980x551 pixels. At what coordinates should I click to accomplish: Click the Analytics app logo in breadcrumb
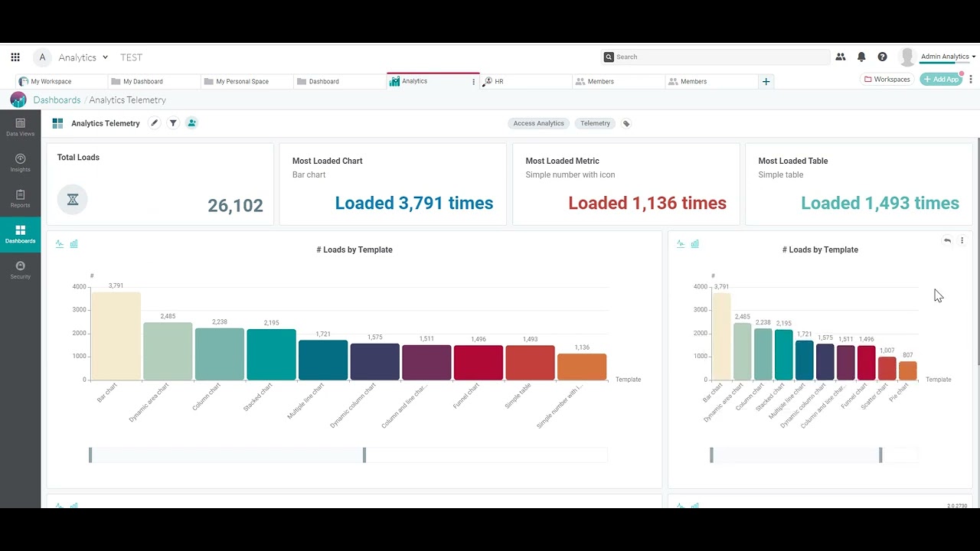click(18, 100)
